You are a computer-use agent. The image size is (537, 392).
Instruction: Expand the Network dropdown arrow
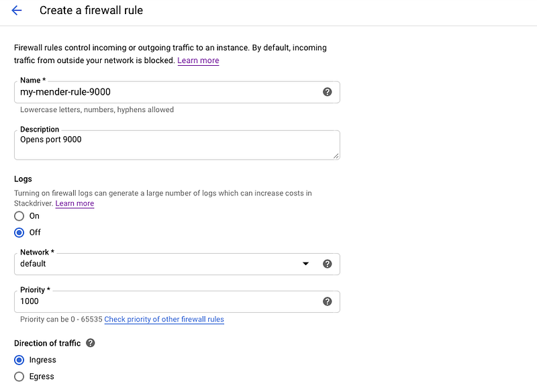coord(306,264)
